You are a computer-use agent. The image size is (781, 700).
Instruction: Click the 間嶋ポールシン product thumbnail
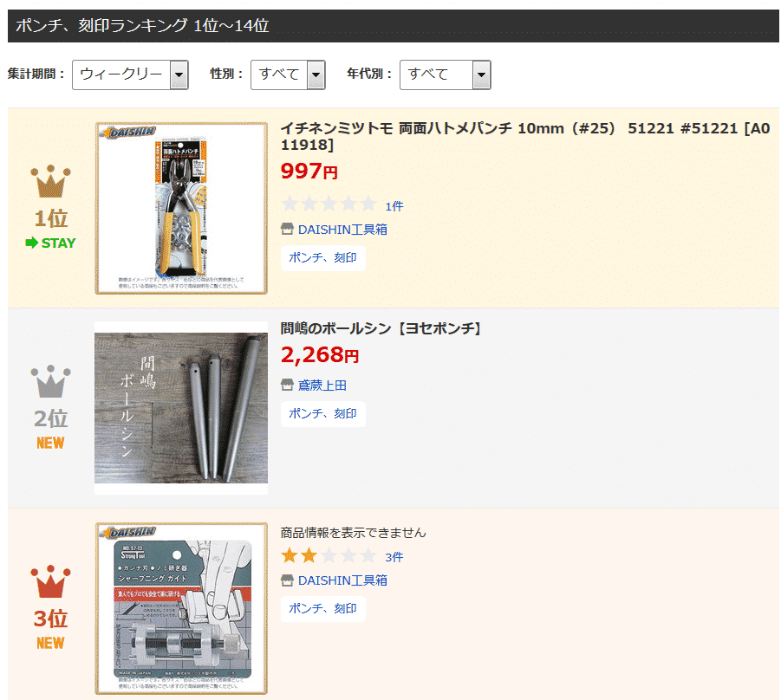(x=181, y=408)
